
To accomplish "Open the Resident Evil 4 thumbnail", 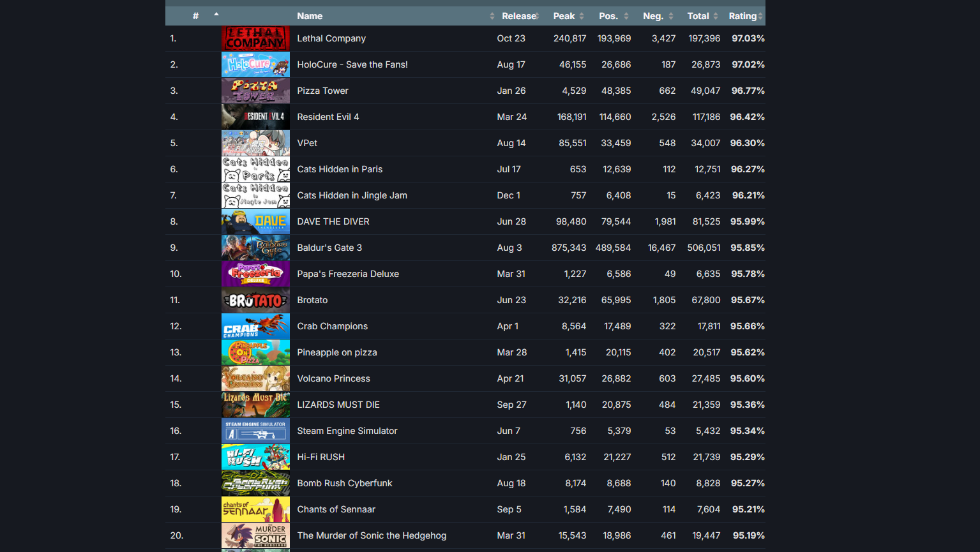I will click(255, 117).
